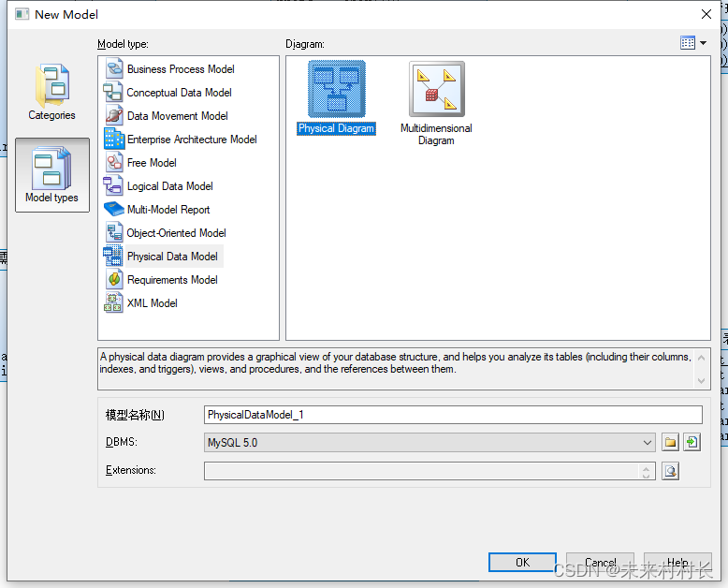The width and height of the screenshot is (728, 588).
Task: Select 'Logical Data Model' text
Action: pyautogui.click(x=170, y=186)
